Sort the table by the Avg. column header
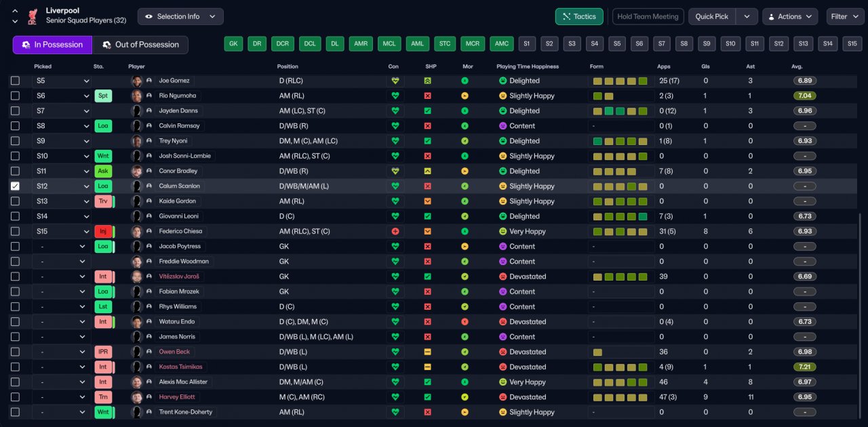 pos(797,66)
